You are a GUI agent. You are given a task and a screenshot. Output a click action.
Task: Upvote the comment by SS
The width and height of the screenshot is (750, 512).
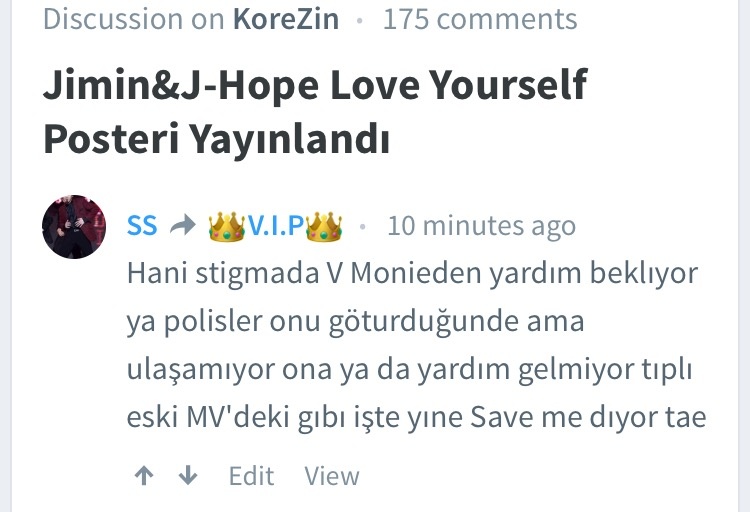[x=144, y=476]
